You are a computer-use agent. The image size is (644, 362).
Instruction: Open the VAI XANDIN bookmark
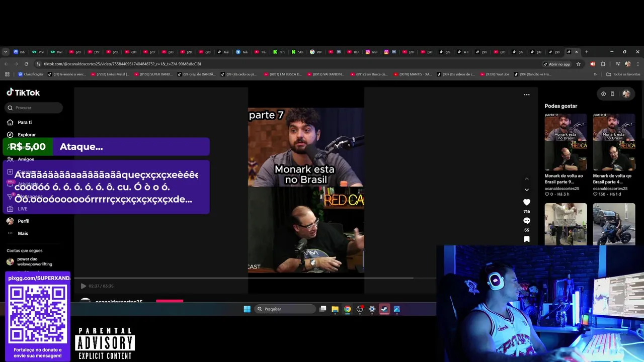point(325,74)
